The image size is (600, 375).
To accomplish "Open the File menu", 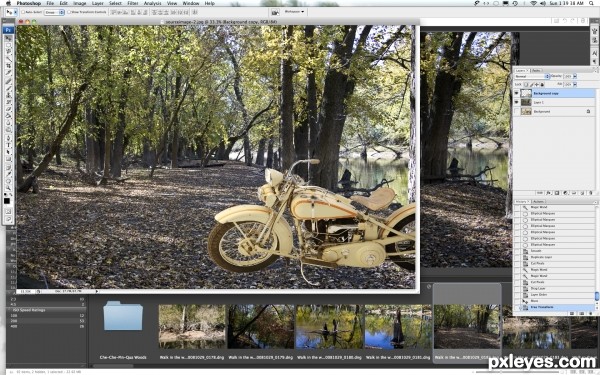I will [x=50, y=3].
